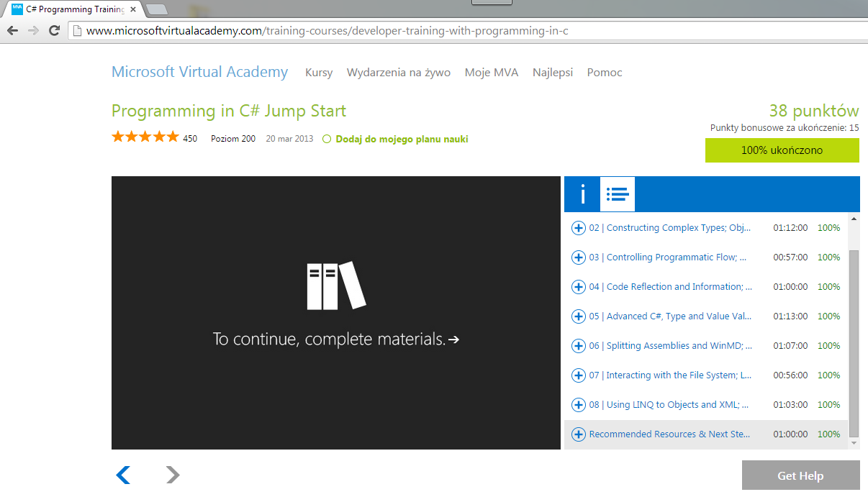Open the Moje MVA menu item

pyautogui.click(x=491, y=73)
